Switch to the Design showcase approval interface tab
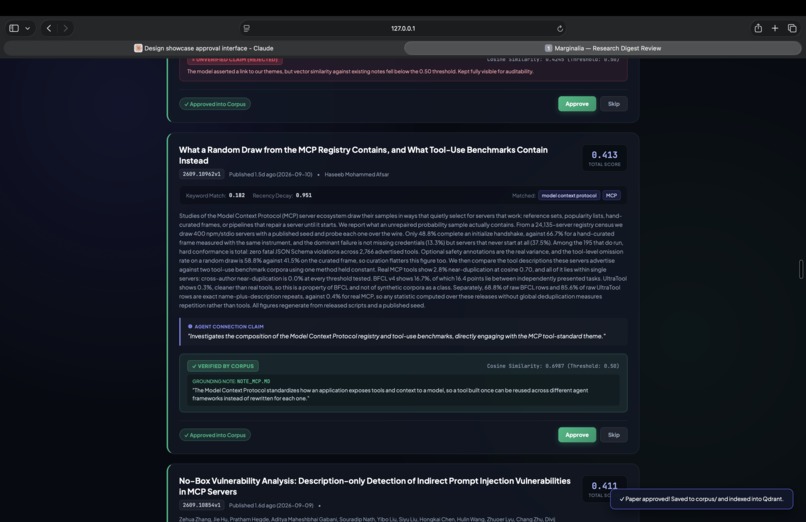 [204, 48]
